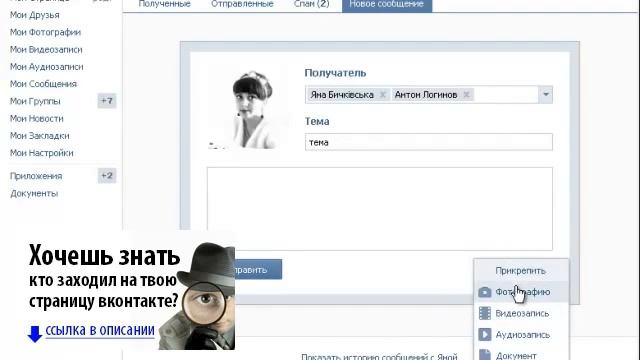
Task: Open Мои Группы in sidebar
Action: (x=35, y=101)
